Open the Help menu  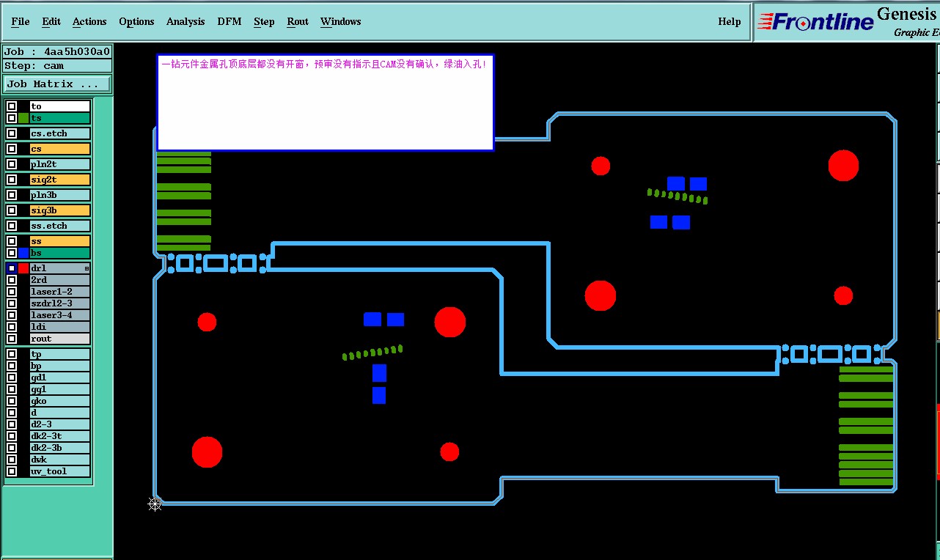pyautogui.click(x=730, y=21)
